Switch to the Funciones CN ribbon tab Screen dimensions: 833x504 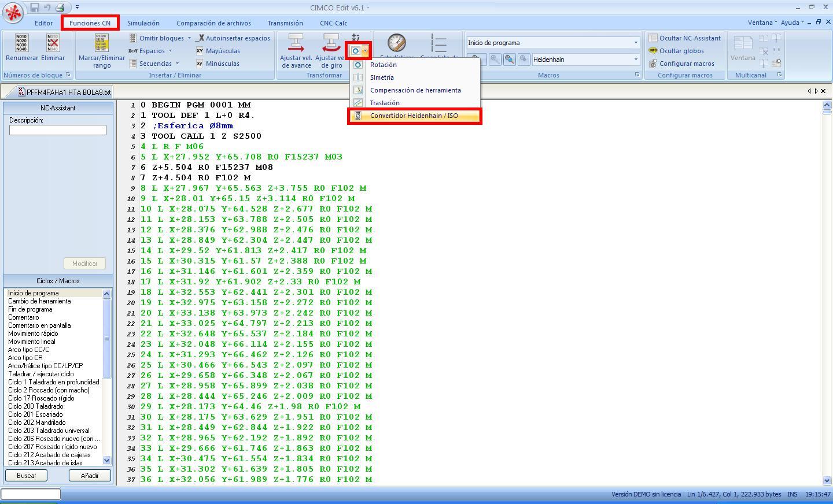(90, 23)
